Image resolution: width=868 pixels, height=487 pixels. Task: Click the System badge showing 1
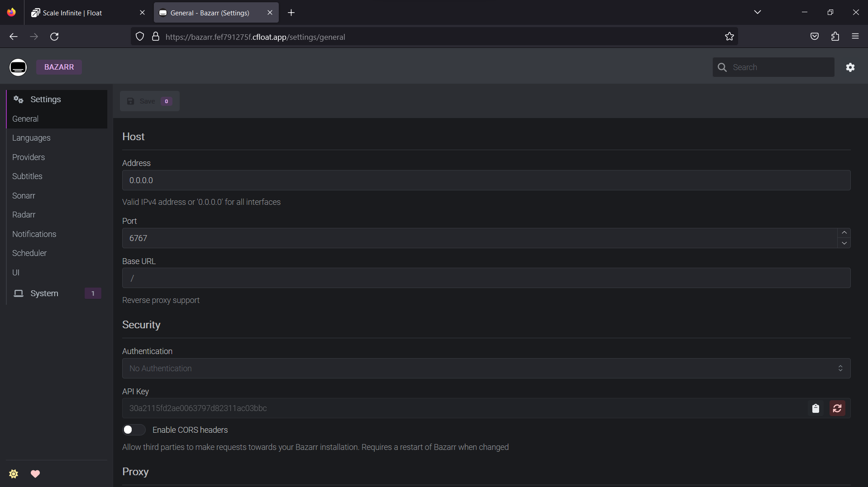point(93,293)
